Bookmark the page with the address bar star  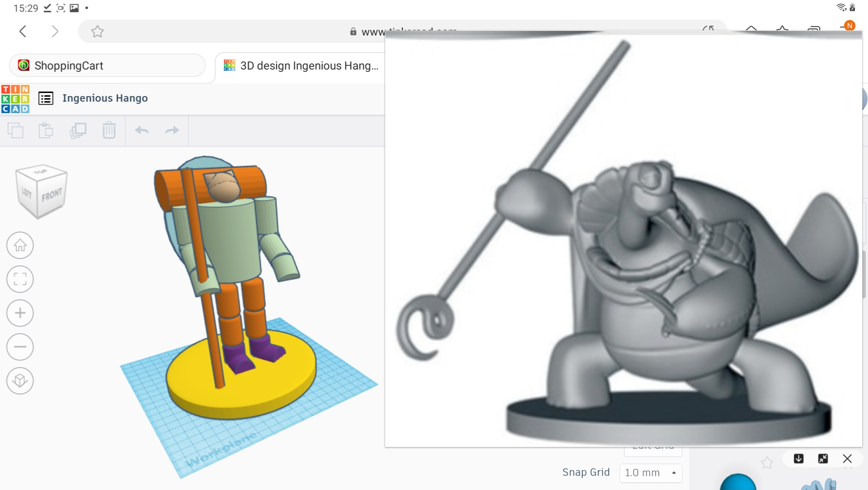[x=97, y=31]
